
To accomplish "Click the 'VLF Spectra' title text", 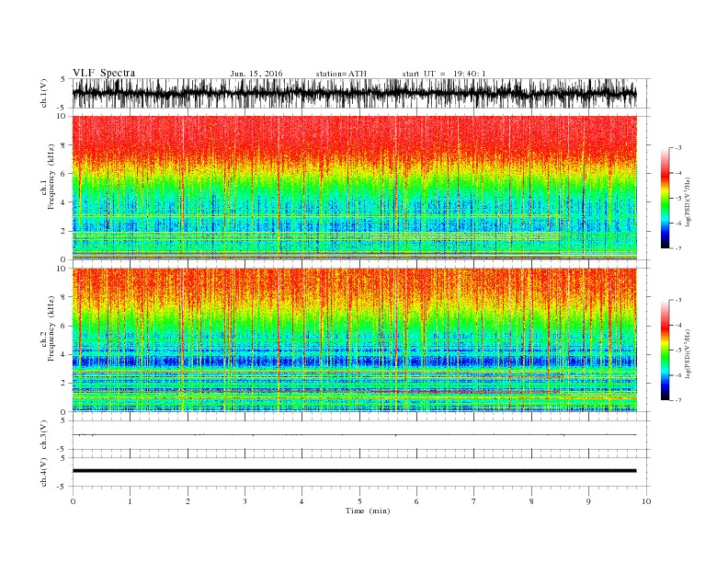I will 104,73.
